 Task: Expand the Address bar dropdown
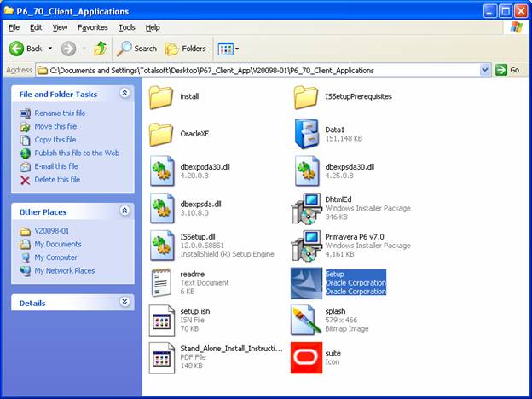coord(485,70)
